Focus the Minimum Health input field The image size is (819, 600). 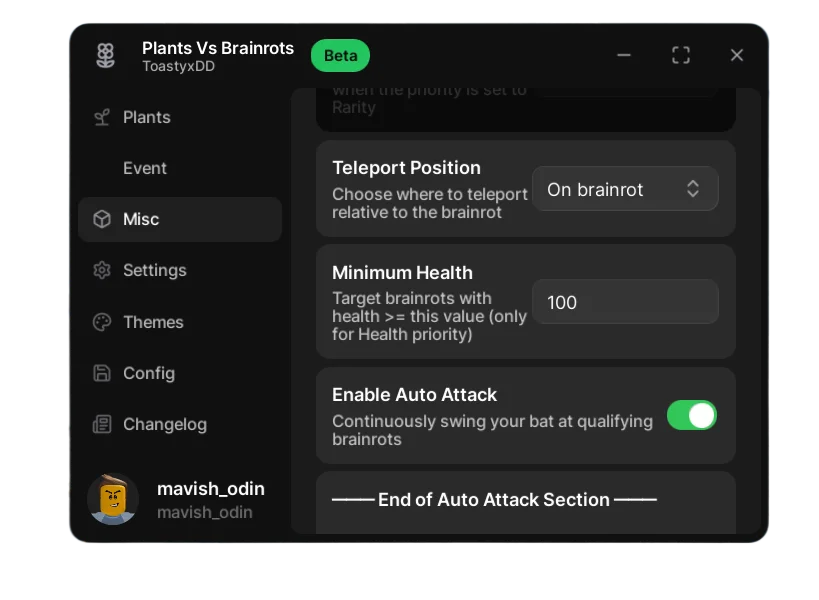tap(624, 302)
